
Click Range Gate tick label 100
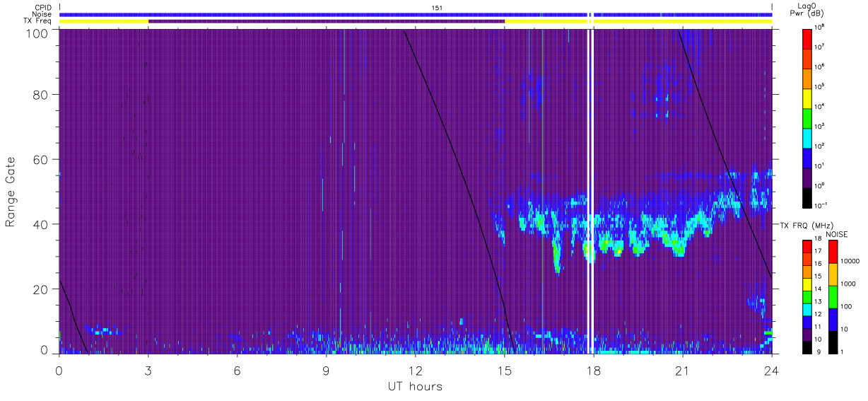click(x=37, y=33)
